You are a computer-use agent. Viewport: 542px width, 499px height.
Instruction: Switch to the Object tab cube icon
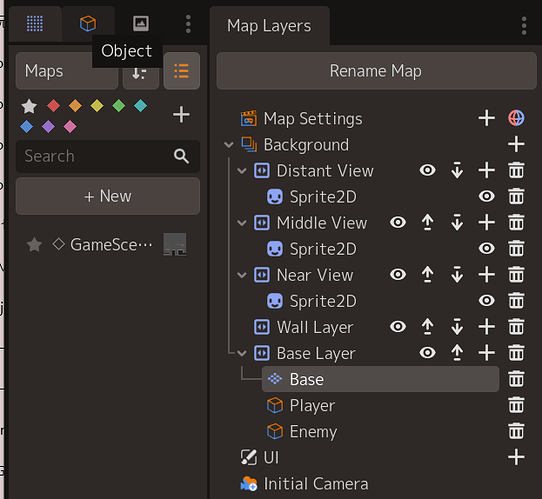coord(88,23)
